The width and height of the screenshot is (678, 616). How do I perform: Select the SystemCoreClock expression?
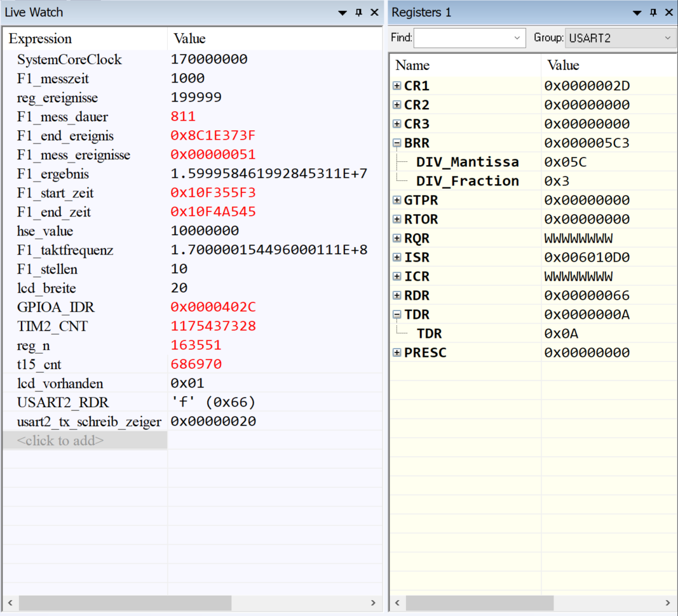[x=69, y=59]
